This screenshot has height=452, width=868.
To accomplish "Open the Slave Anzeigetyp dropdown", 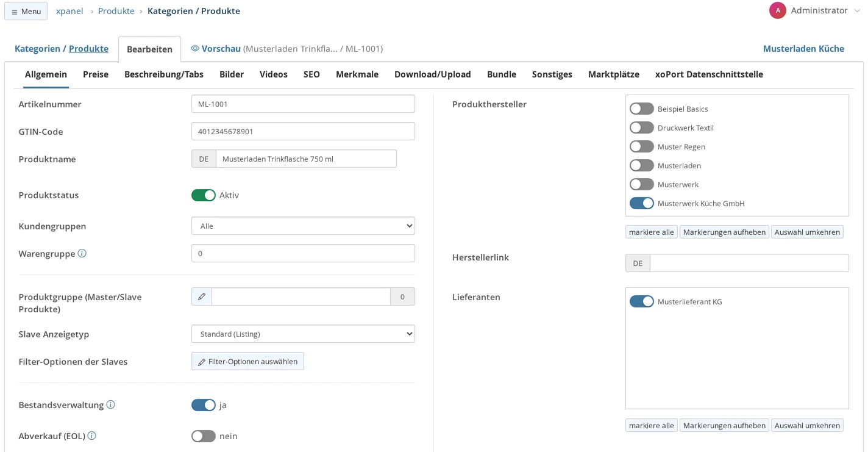I will click(x=303, y=334).
